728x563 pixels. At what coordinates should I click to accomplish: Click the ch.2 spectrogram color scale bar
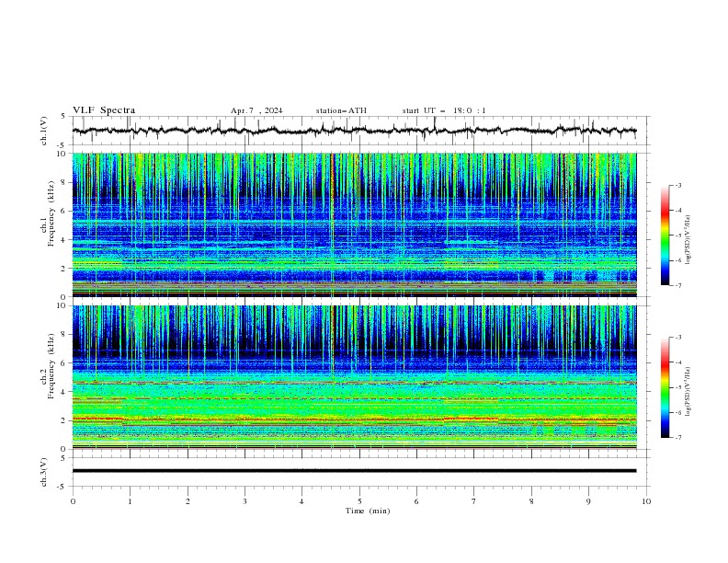click(x=665, y=387)
